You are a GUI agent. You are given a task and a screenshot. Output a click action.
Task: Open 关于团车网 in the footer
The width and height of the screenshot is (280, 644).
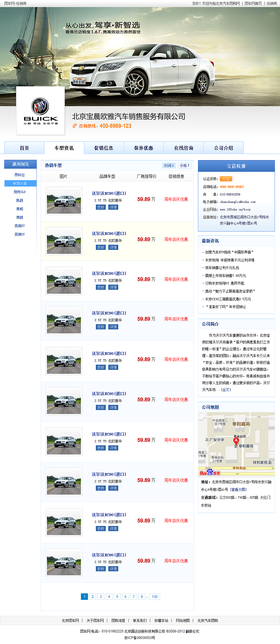[95, 621]
